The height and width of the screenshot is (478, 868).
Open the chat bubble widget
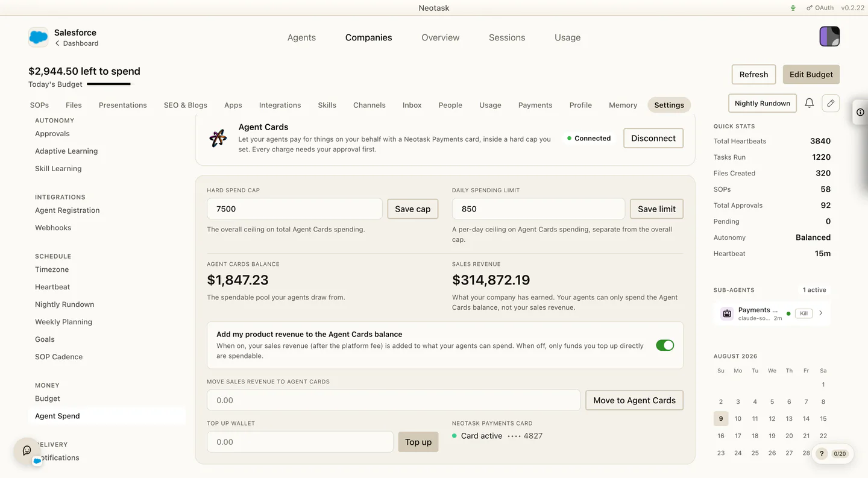coord(27,450)
